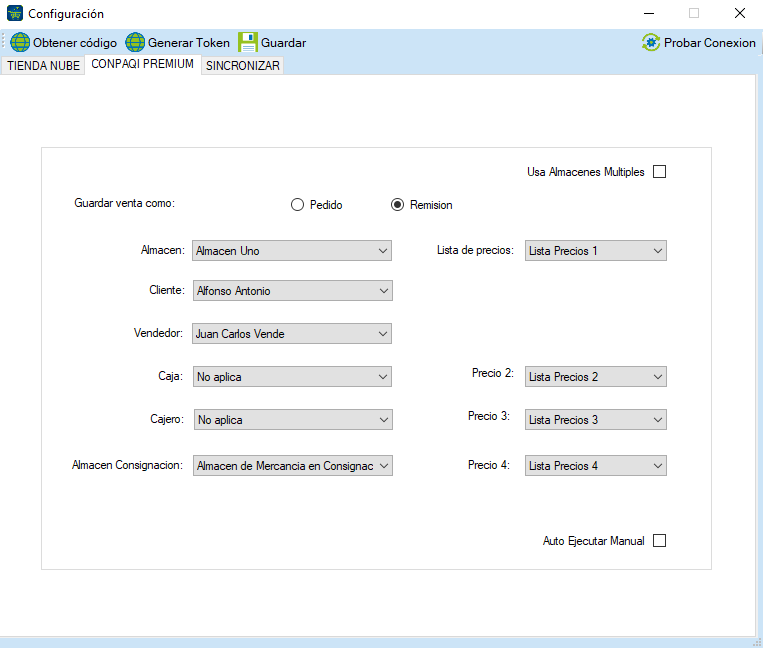
Task: Open the Cliente dropdown showing Alfonso Antonio
Action: (293, 290)
